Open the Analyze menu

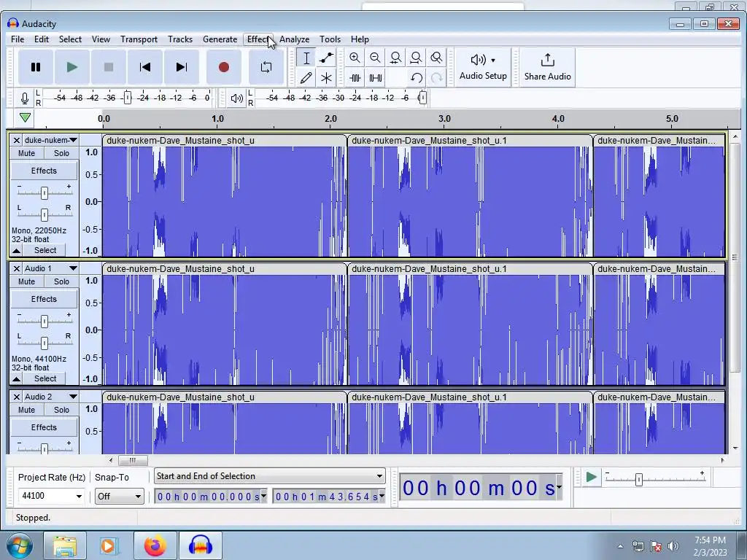(x=295, y=39)
